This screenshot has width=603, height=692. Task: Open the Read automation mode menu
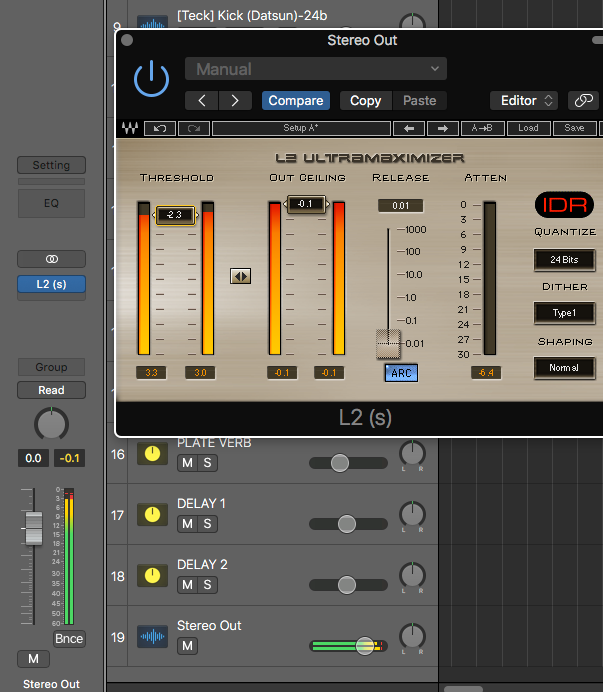point(51,390)
